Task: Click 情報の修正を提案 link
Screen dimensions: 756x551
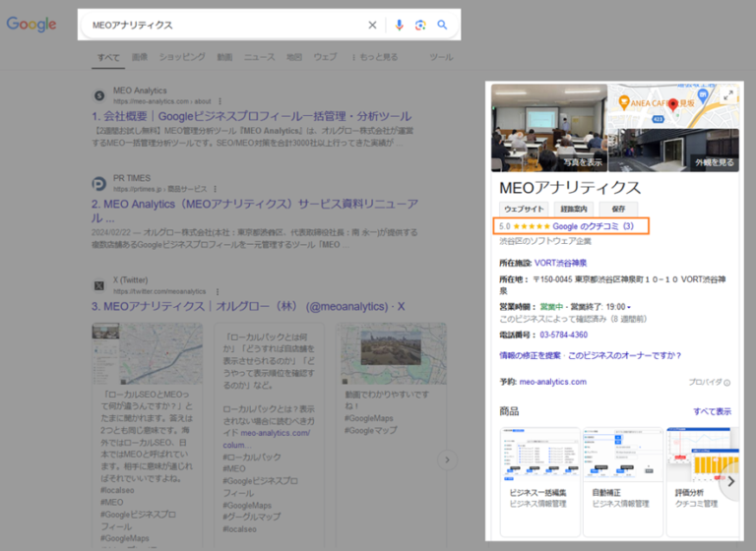Action: [530, 355]
